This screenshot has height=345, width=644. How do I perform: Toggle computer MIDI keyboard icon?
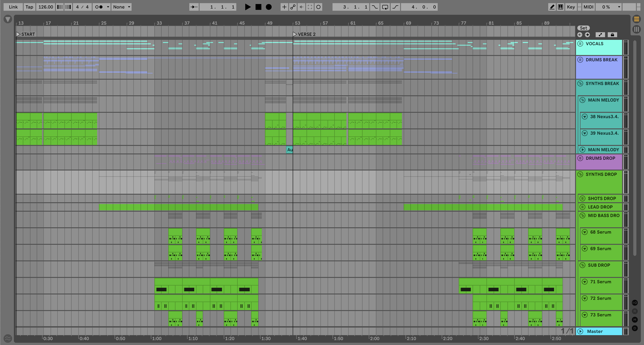pos(561,7)
